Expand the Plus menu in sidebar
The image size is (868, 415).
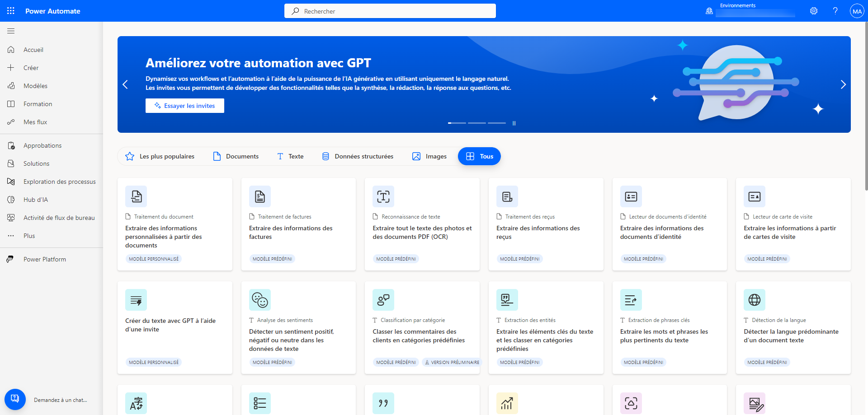52,236
